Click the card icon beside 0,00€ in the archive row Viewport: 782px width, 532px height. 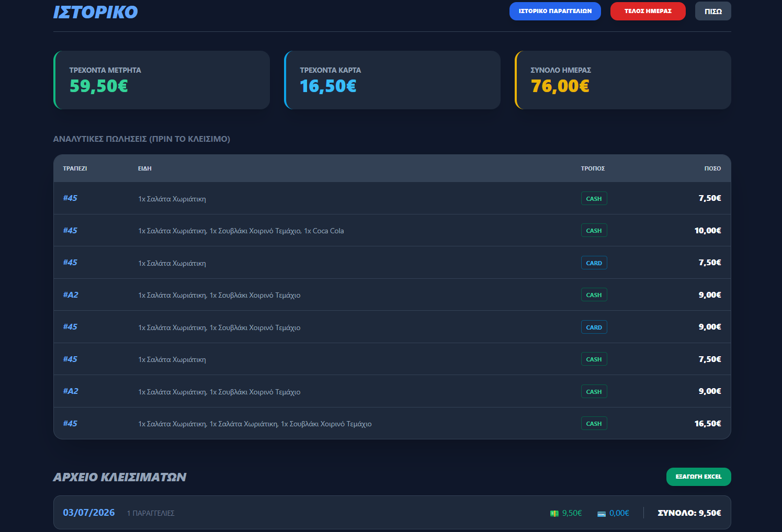coord(602,514)
